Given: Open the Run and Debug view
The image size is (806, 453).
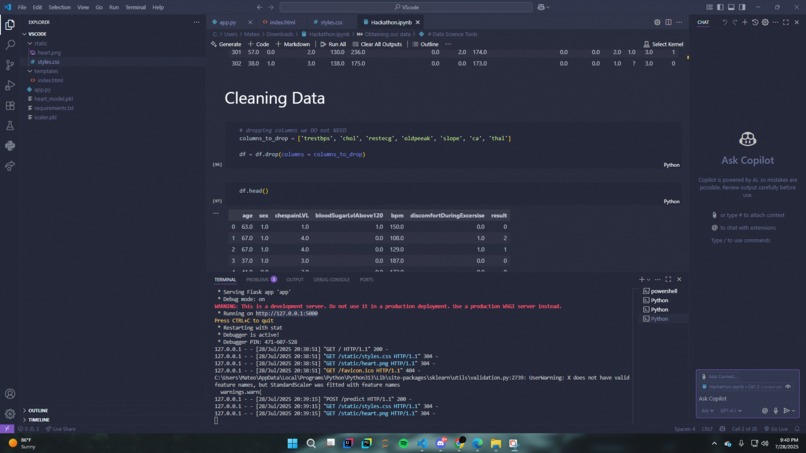Looking at the screenshot, I should coord(10,85).
